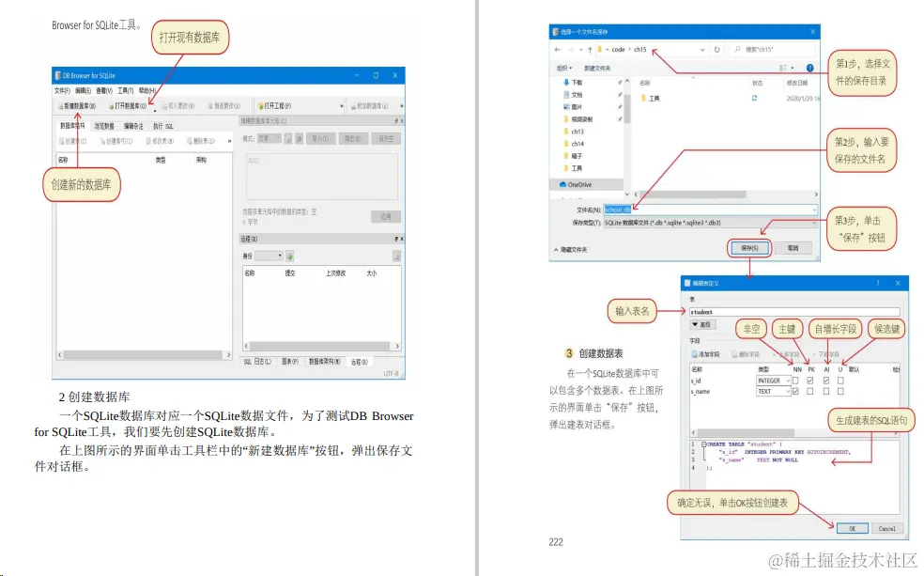Click the 创建表 icon in structure tab

click(x=62, y=141)
